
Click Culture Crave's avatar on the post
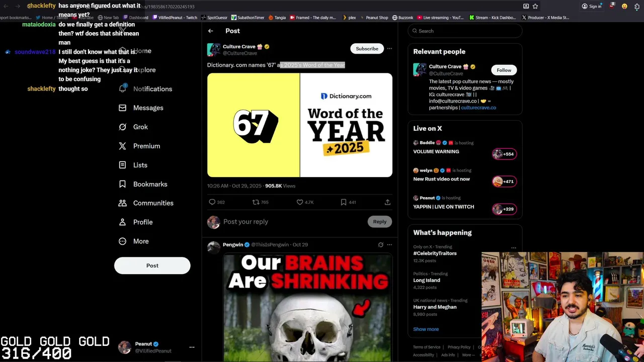click(214, 50)
